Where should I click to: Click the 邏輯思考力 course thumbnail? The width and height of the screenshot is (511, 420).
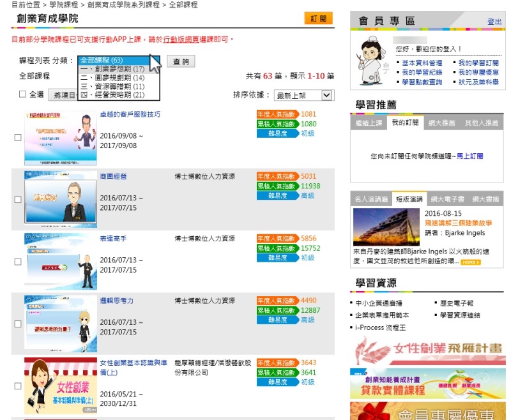(x=61, y=324)
